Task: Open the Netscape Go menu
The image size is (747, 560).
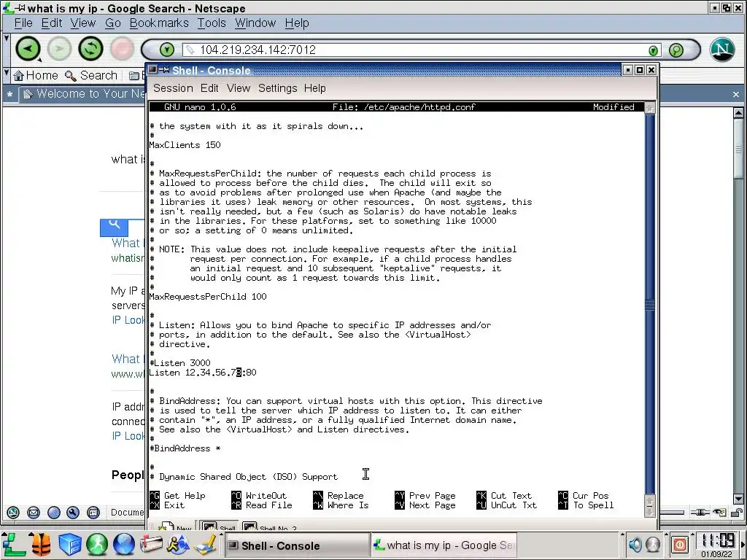Action: point(112,23)
